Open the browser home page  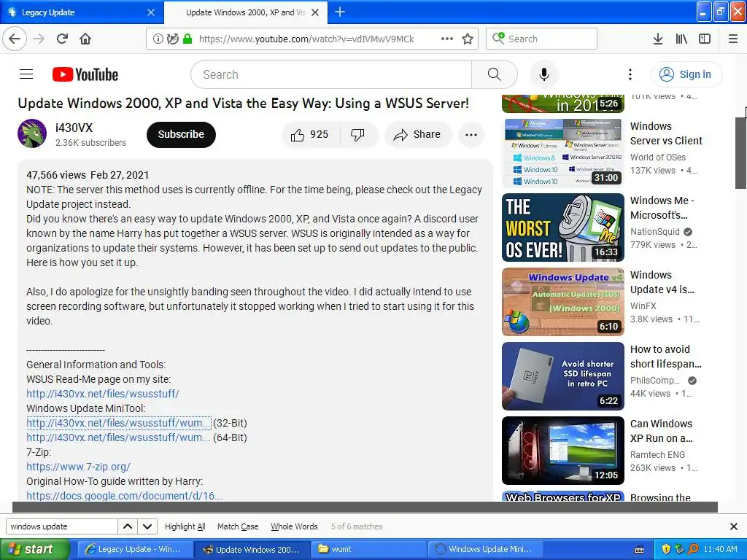point(85,39)
